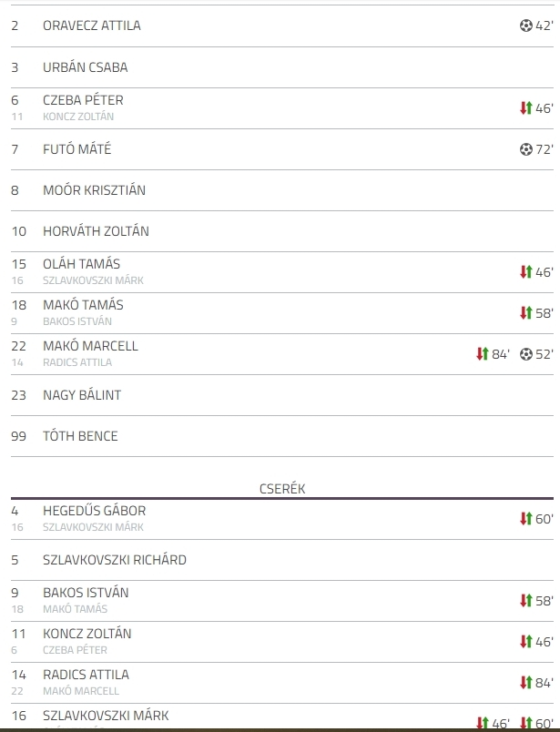Image resolution: width=560 pixels, height=732 pixels.
Task: Click substitution arrows beside Hegedűs Gábor 60'
Action: point(526,519)
